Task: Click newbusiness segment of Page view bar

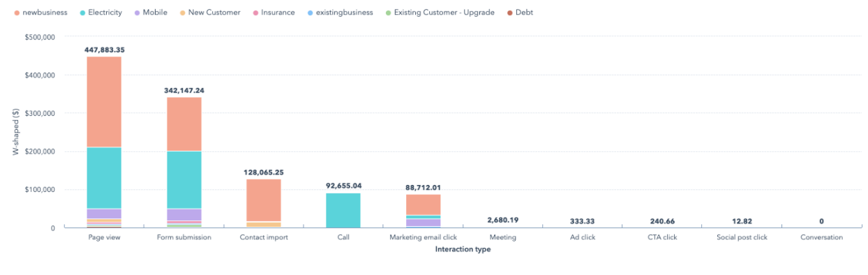Action: 104,102
